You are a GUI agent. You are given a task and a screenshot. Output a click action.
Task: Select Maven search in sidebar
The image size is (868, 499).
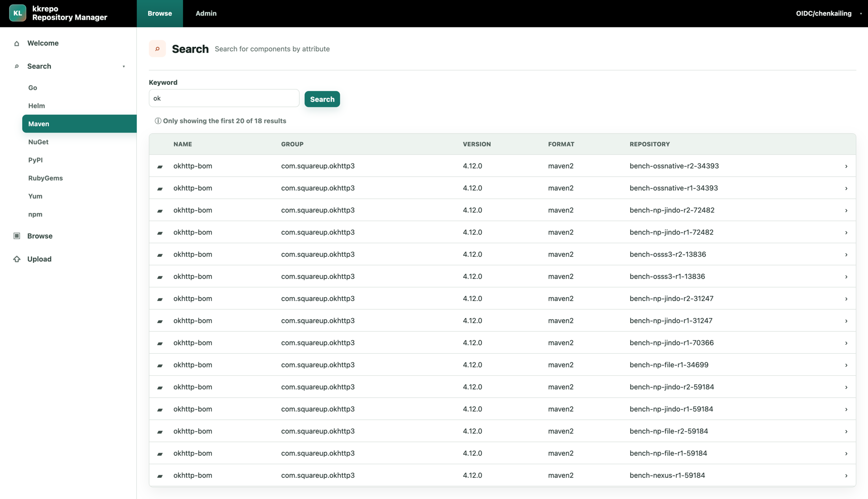tap(79, 124)
